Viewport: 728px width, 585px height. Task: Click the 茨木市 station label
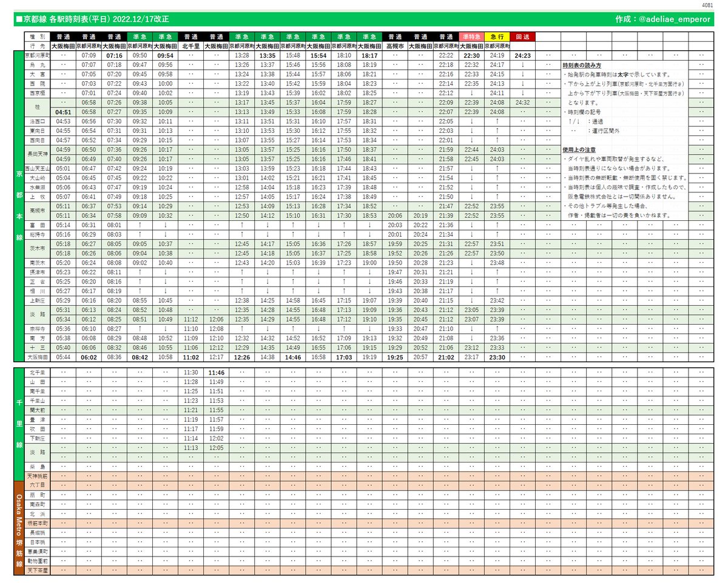(38, 249)
